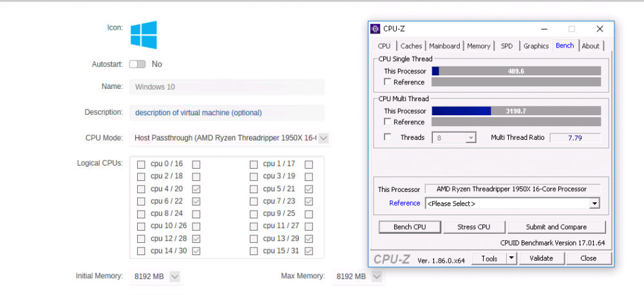Enable Multi Thread Reference checkbox in CPU-Z

pyautogui.click(x=387, y=122)
